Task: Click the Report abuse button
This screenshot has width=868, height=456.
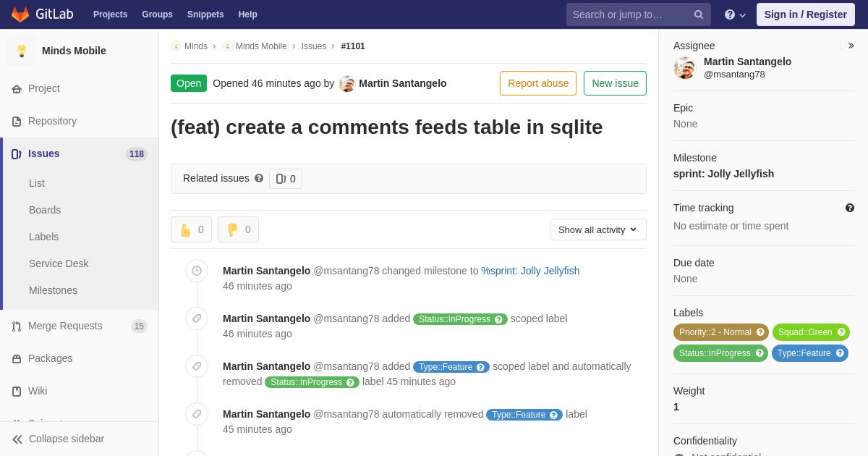Action: tap(538, 83)
